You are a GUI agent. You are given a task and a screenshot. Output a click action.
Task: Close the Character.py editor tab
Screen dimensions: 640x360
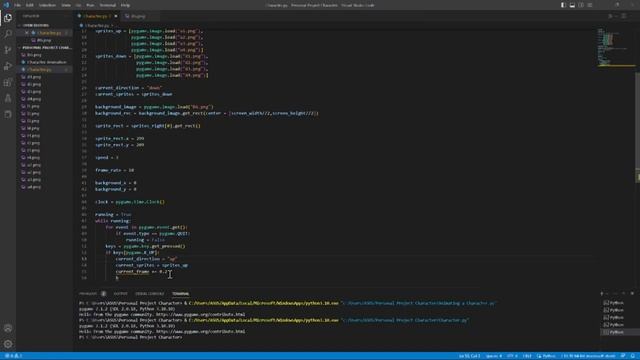pyautogui.click(x=116, y=16)
